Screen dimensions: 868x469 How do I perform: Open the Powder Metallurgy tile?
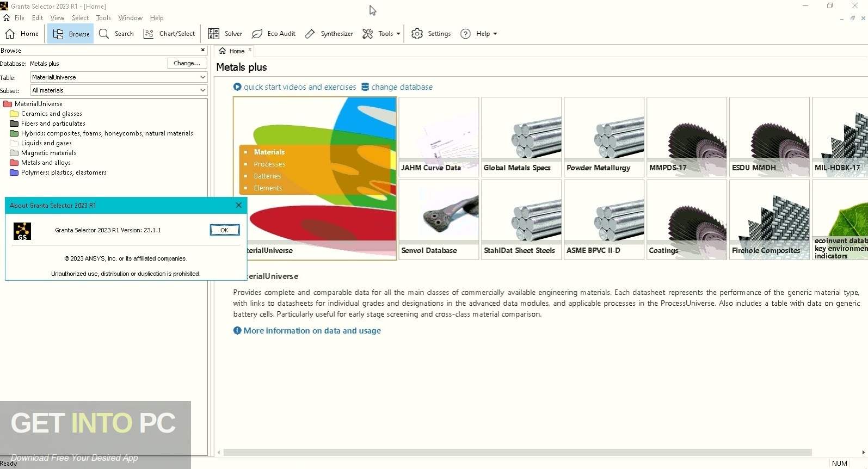tap(604, 137)
